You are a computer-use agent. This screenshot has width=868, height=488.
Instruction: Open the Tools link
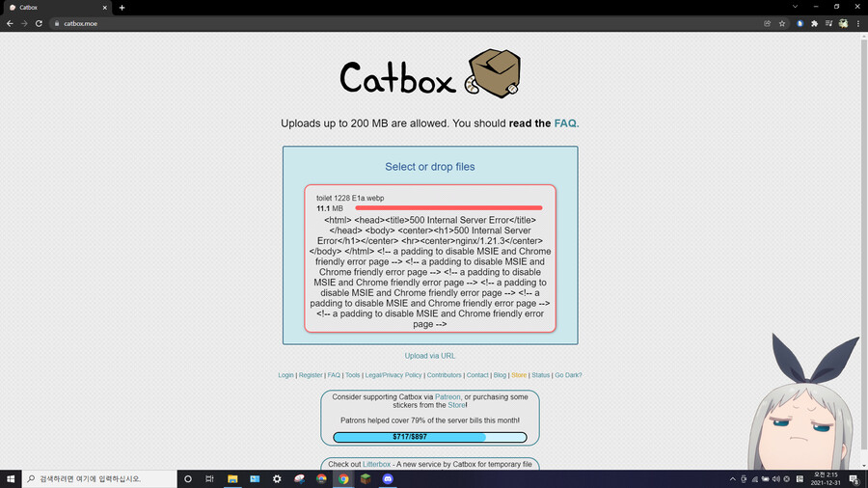[353, 375]
